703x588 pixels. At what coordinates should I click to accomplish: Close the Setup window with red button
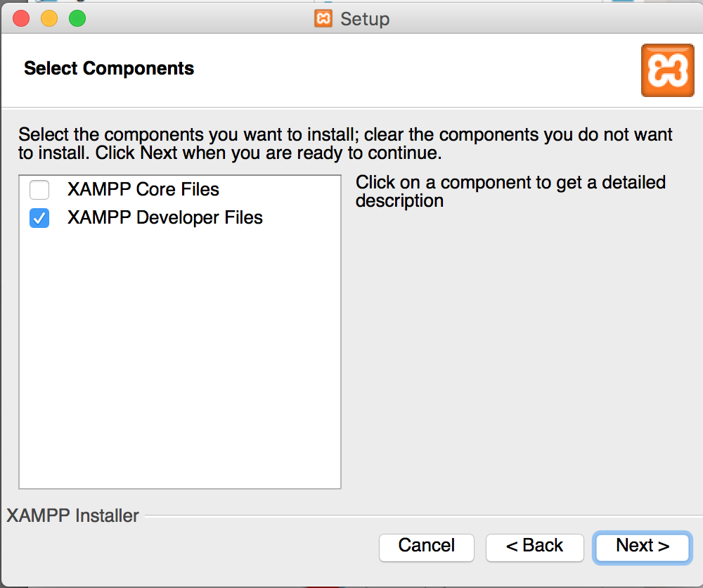[x=21, y=18]
